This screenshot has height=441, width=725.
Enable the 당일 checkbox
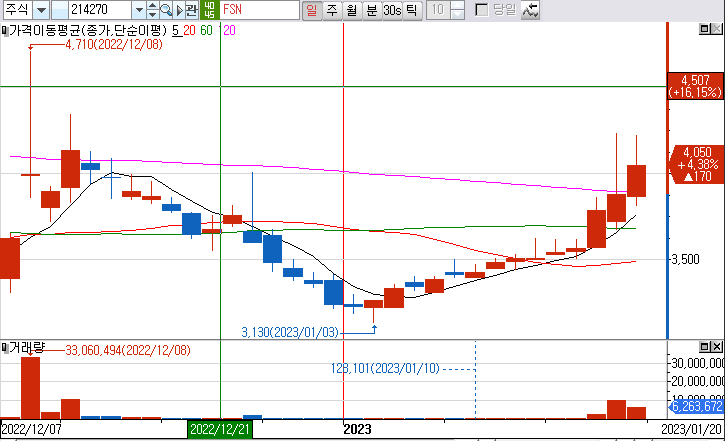[481, 10]
